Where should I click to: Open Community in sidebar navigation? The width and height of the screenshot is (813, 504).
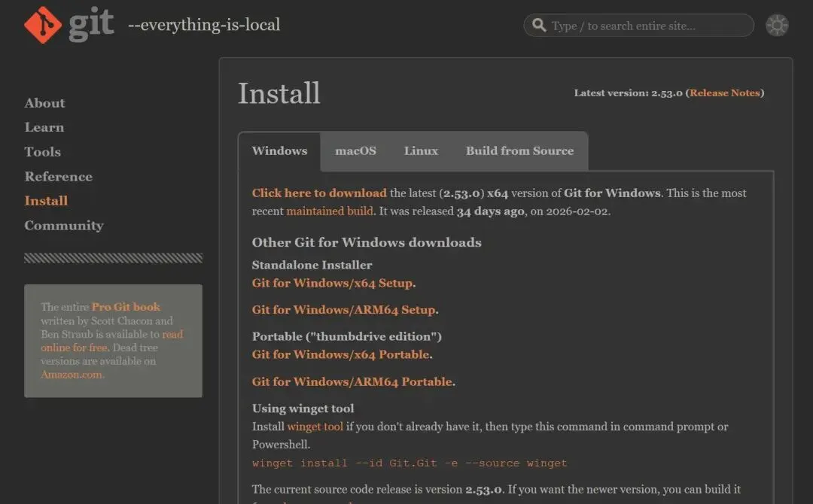tap(64, 226)
